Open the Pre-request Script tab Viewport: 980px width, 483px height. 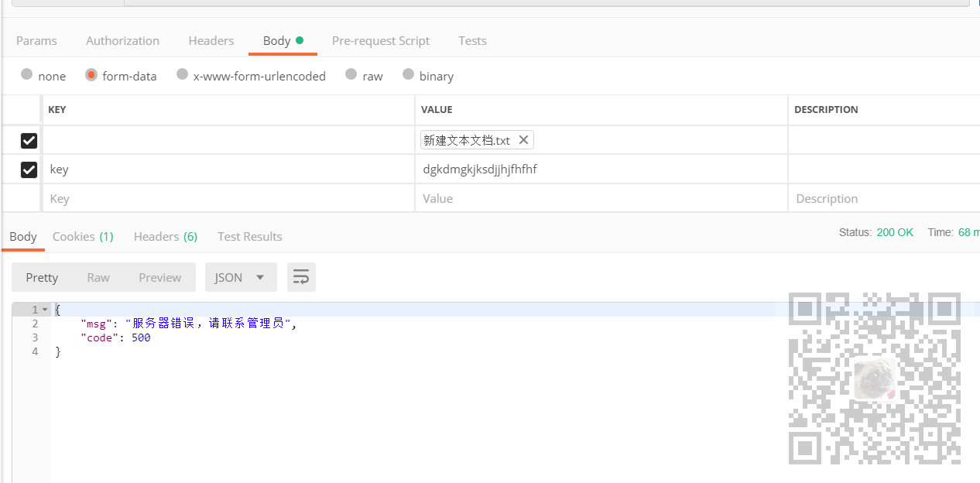tap(381, 40)
